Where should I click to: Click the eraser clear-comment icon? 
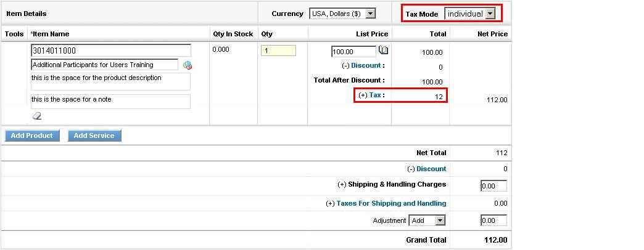37,116
